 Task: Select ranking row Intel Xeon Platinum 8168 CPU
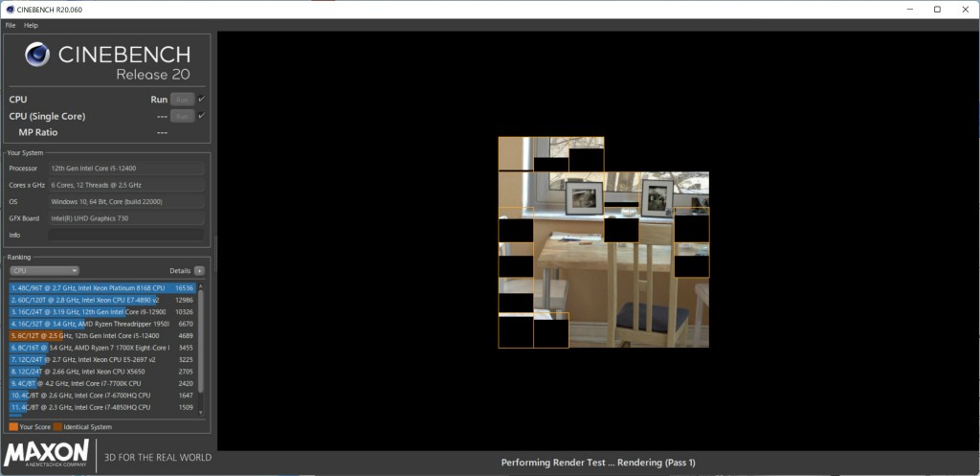pyautogui.click(x=102, y=288)
